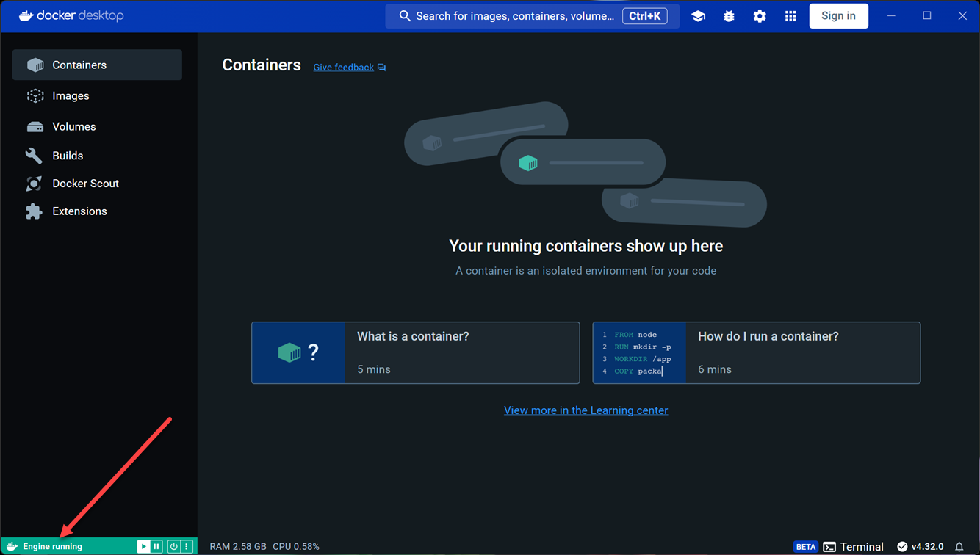
Task: Click the Extensions puzzle piece icon
Action: click(x=34, y=211)
